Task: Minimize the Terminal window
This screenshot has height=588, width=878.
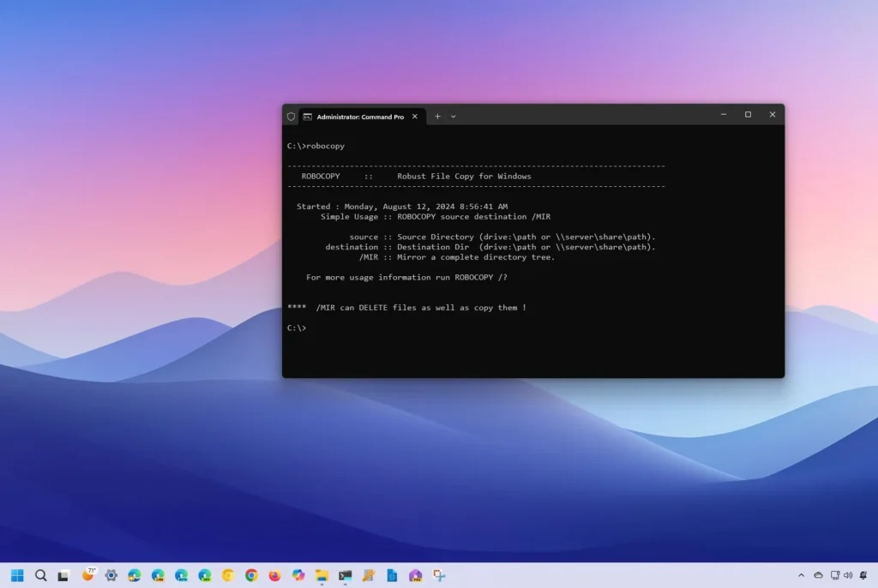Action: pyautogui.click(x=724, y=114)
